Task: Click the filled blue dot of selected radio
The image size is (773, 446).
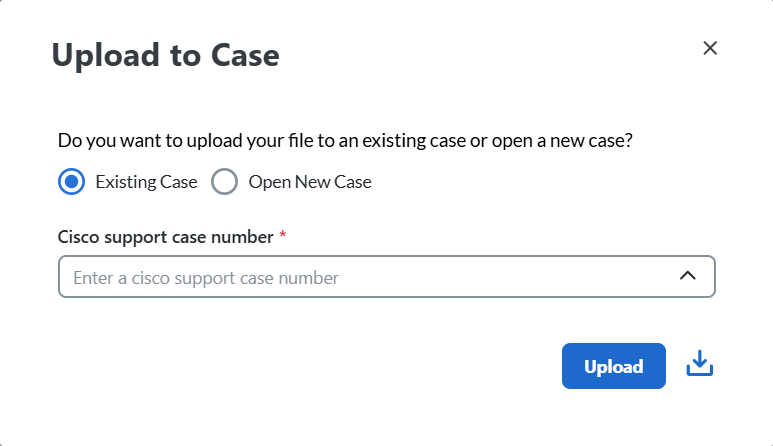Action: point(71,182)
